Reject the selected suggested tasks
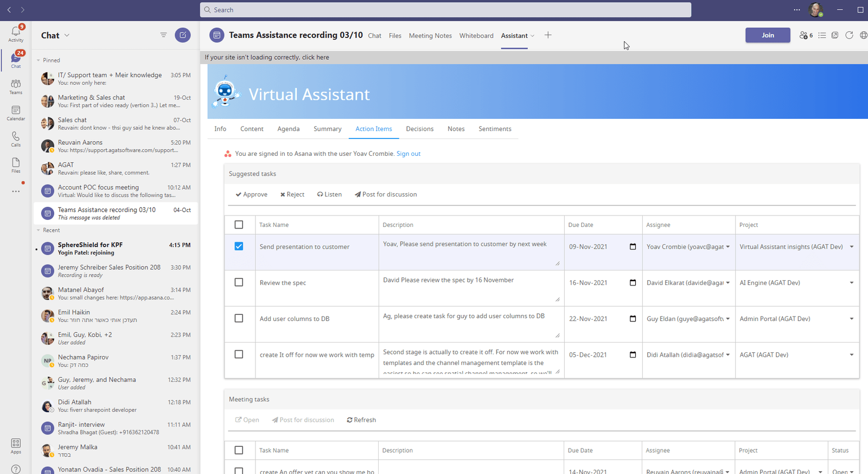This screenshot has height=474, width=868. [292, 194]
